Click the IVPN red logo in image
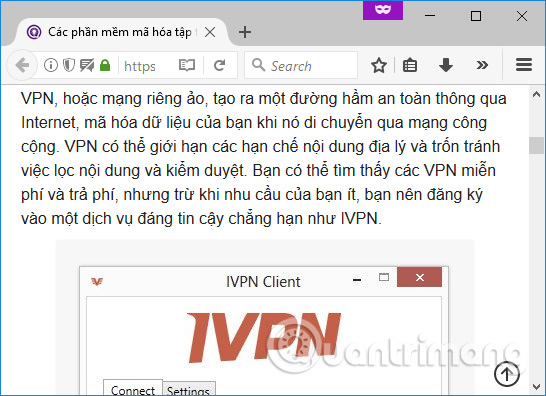The width and height of the screenshot is (546, 396). pos(264,337)
